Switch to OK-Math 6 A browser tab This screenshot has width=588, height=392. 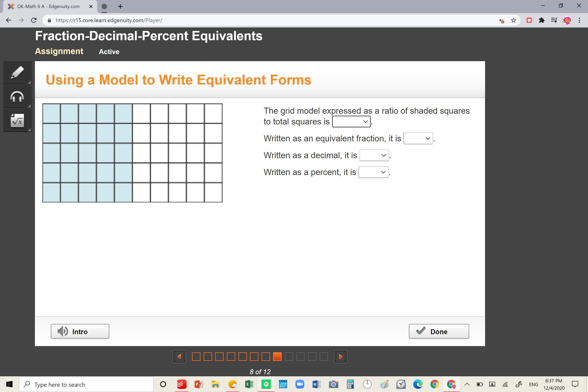click(48, 6)
